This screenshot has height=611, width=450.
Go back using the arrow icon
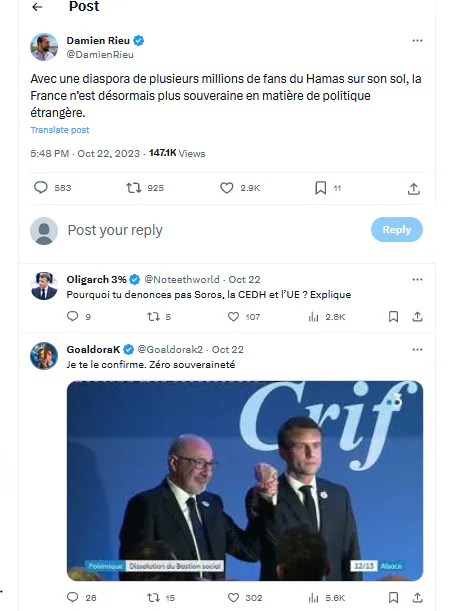[37, 7]
